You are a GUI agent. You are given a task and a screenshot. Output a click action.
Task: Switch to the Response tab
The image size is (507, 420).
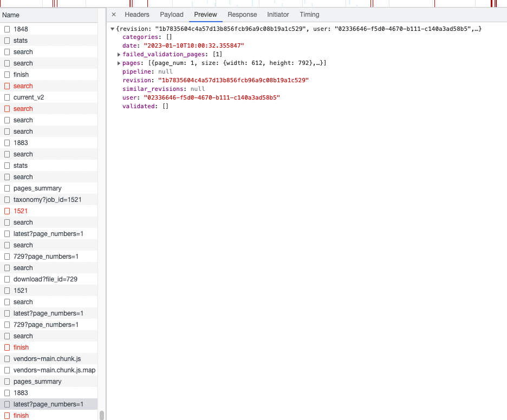click(x=242, y=15)
